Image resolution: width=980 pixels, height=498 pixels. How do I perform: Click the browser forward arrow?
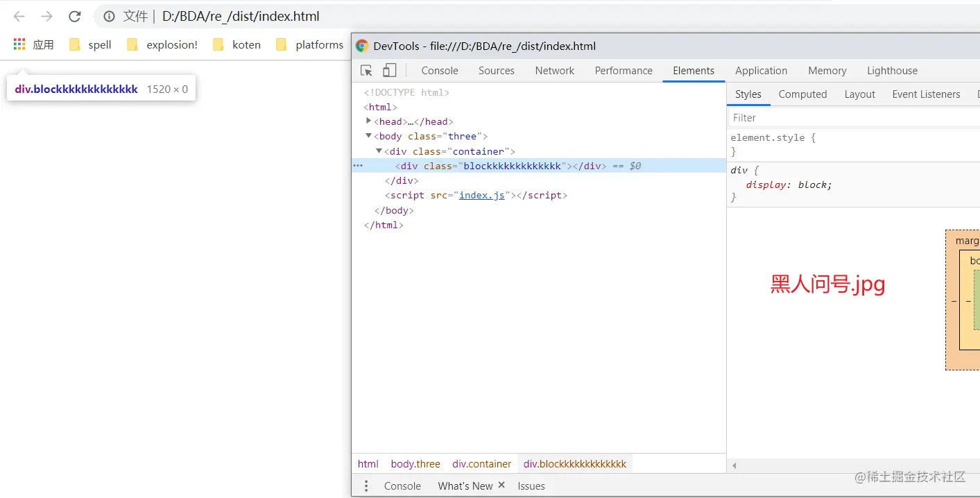[x=46, y=17]
